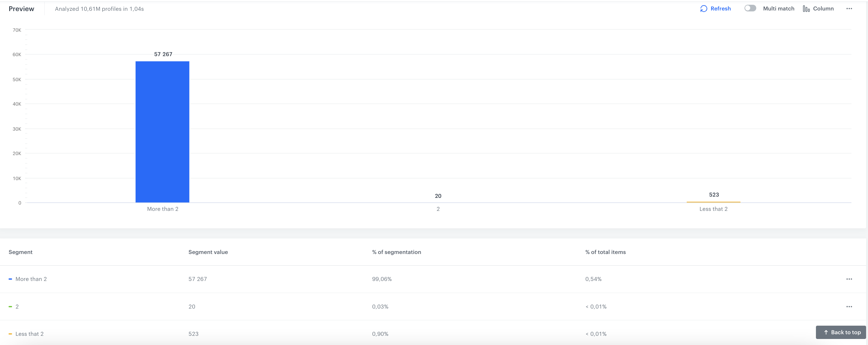Click the "More than 2" segment label
The width and height of the screenshot is (868, 345).
pyautogui.click(x=32, y=279)
